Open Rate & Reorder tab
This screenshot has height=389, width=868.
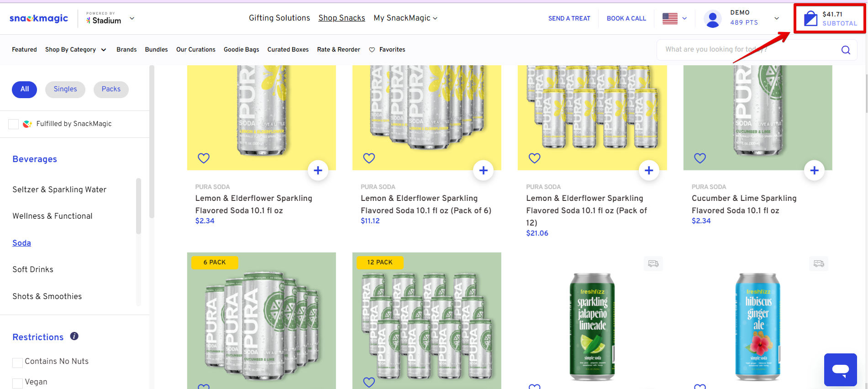pos(339,49)
